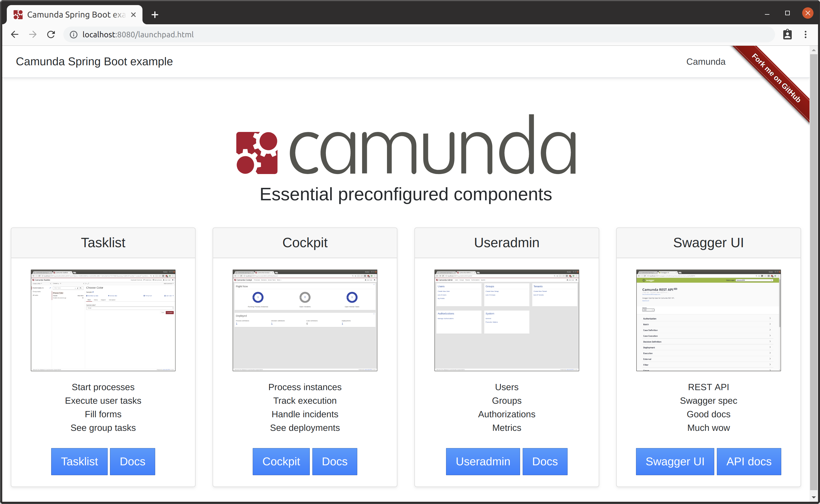The image size is (820, 504).
Task: Click the browser back arrow
Action: click(x=15, y=34)
